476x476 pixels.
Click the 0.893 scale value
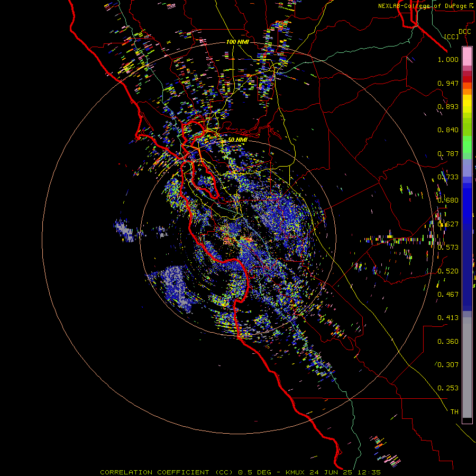[448, 106]
